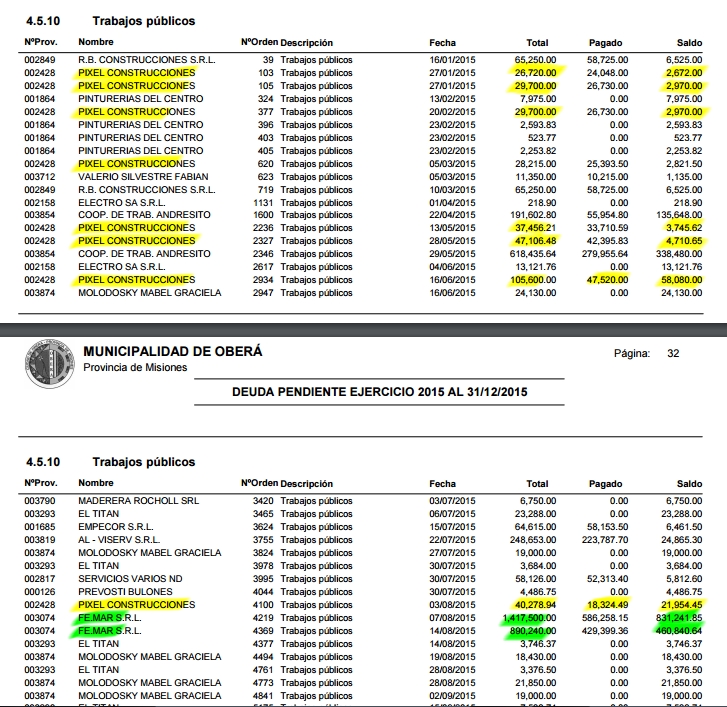Image resolution: width=727 pixels, height=707 pixels.
Task: Select order number 4219
Action: tap(262, 618)
